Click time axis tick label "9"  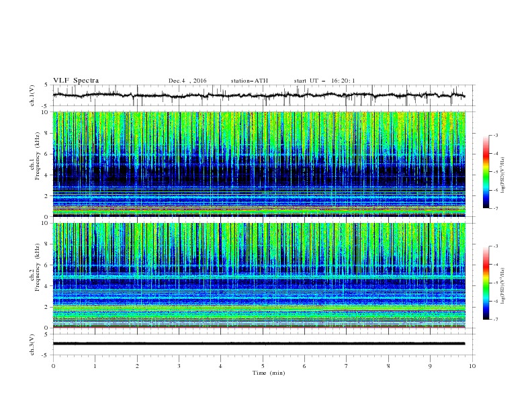pos(430,366)
